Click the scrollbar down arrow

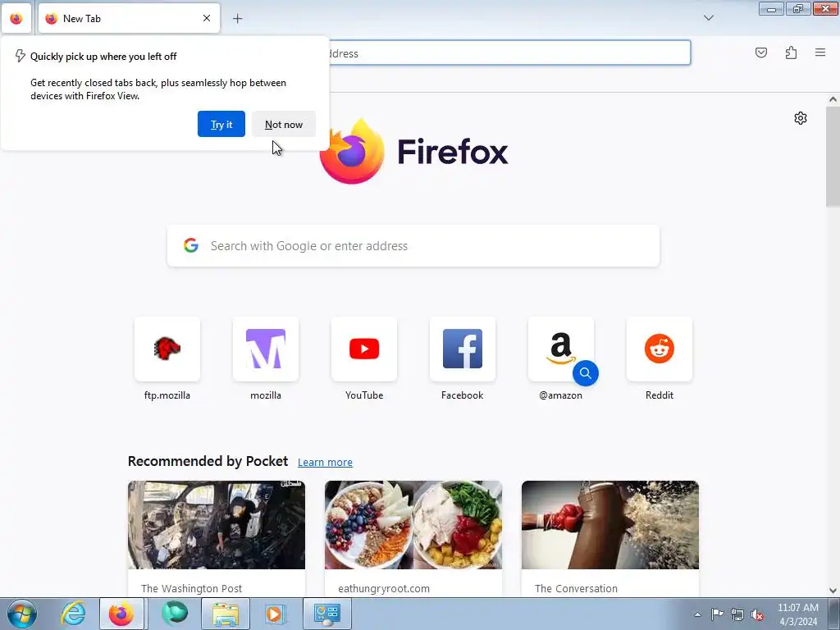[x=833, y=591]
